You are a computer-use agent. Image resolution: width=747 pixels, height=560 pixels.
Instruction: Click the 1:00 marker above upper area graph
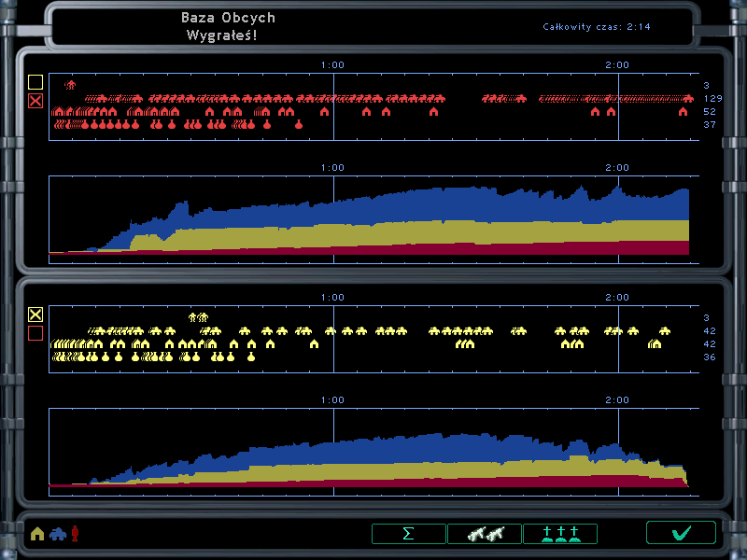[332, 168]
